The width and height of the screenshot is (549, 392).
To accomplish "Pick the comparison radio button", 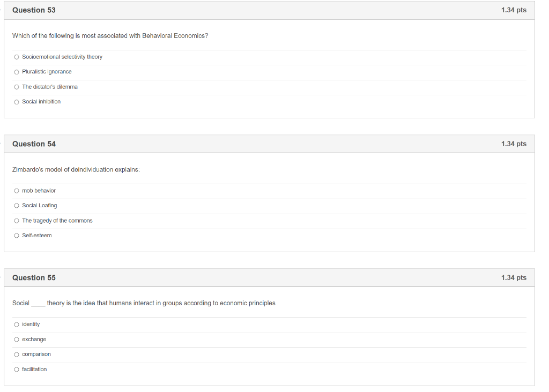I will [x=17, y=355].
